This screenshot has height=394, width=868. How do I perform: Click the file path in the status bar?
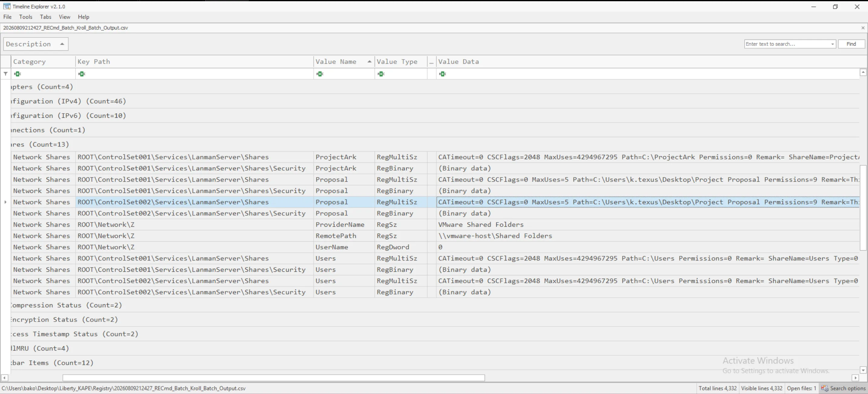coord(124,388)
